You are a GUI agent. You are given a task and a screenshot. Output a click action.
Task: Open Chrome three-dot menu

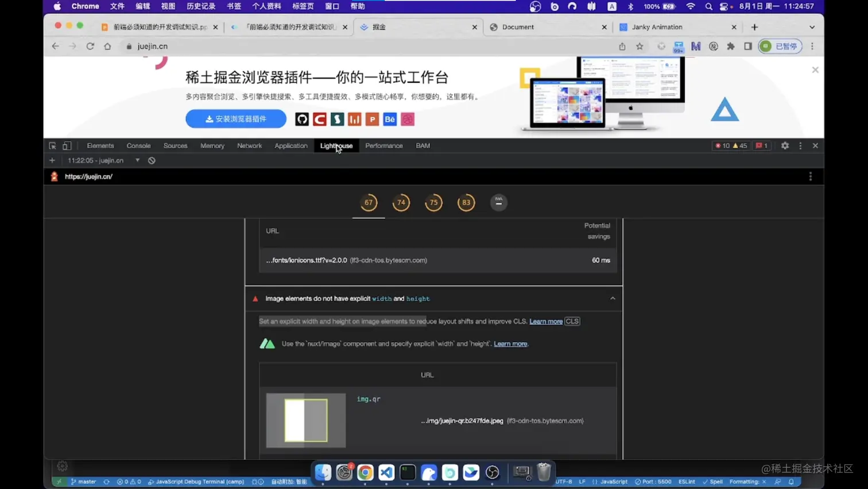click(812, 46)
